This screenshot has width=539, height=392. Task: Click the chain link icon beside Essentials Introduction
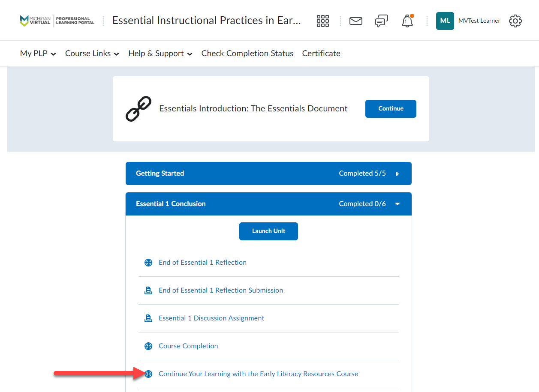(138, 108)
